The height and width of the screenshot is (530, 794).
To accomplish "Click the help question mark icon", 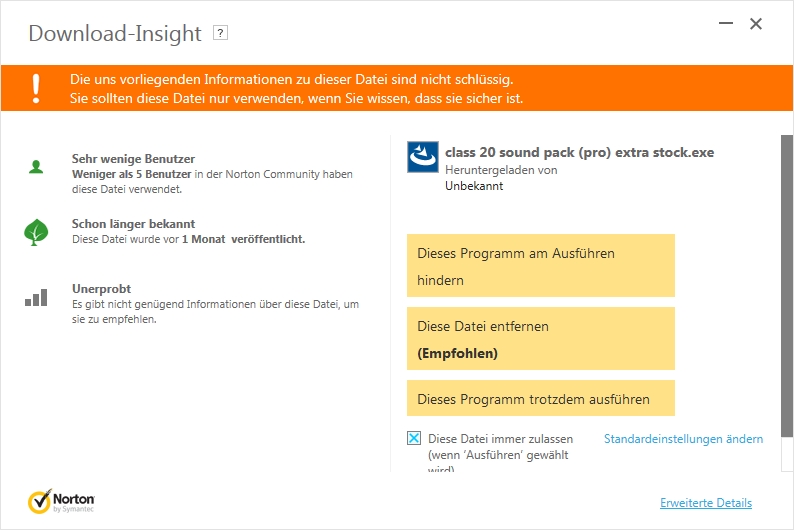I will (x=221, y=32).
